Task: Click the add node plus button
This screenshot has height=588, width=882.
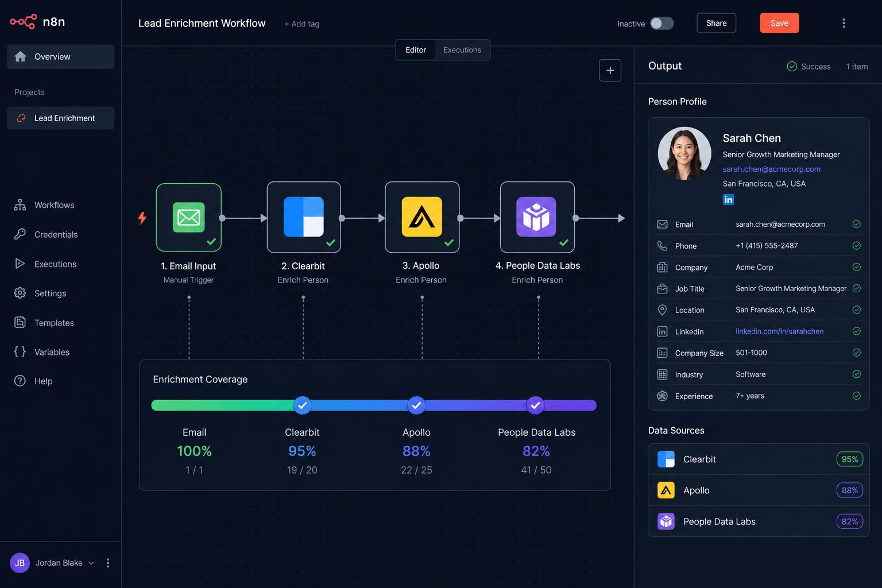Action: coord(610,70)
